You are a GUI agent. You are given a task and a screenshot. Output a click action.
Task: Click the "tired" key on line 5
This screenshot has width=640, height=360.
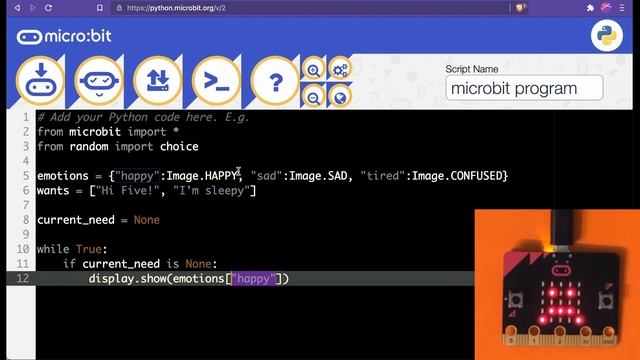pyautogui.click(x=382, y=176)
